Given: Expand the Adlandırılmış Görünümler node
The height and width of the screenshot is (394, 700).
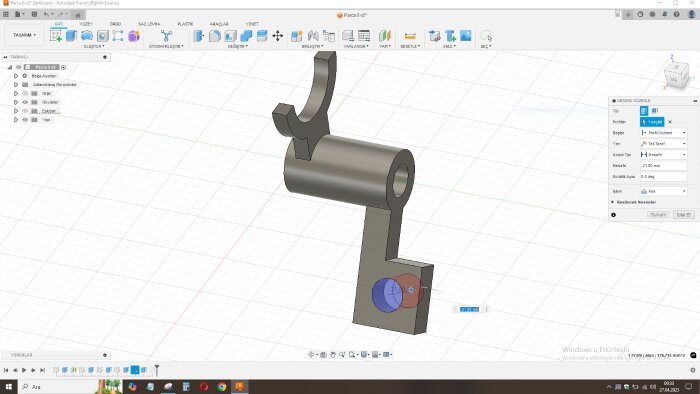Looking at the screenshot, I should [16, 84].
